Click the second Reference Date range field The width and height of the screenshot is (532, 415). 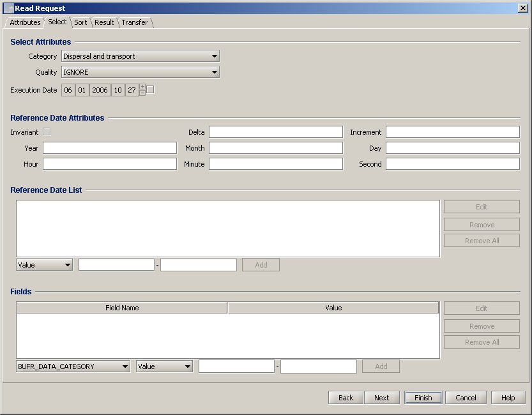(199, 265)
